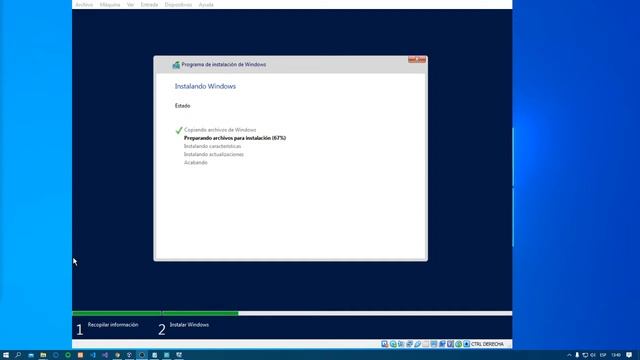Show hidden system tray icons chevron
This screenshot has width=640, height=360.
click(569, 355)
